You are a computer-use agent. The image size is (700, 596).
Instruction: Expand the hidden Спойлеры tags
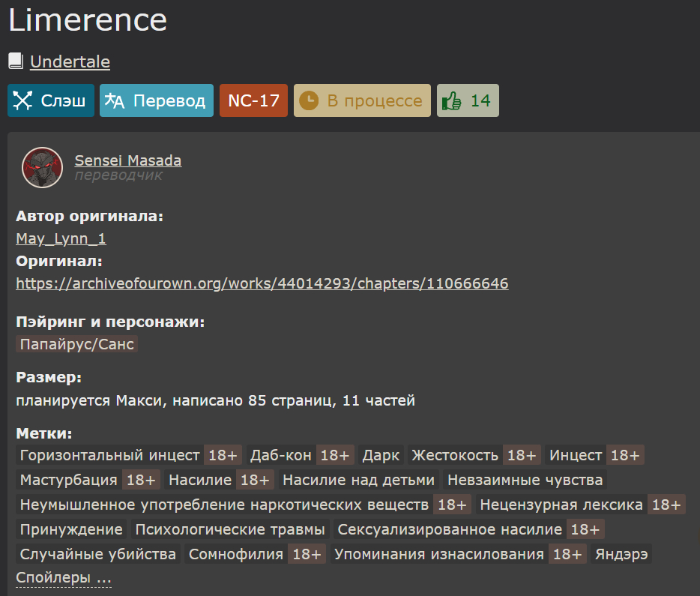tap(64, 578)
